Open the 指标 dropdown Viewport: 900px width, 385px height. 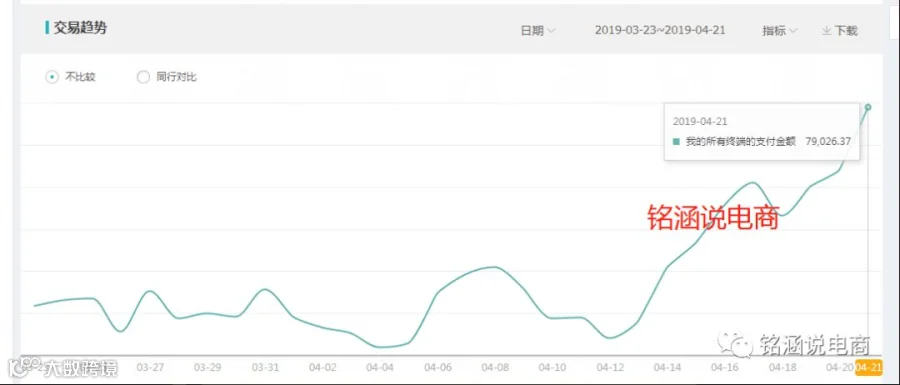(x=779, y=31)
